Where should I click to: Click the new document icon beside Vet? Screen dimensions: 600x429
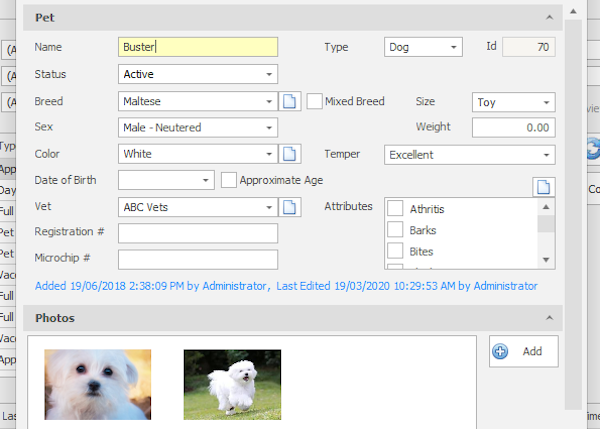pos(289,207)
